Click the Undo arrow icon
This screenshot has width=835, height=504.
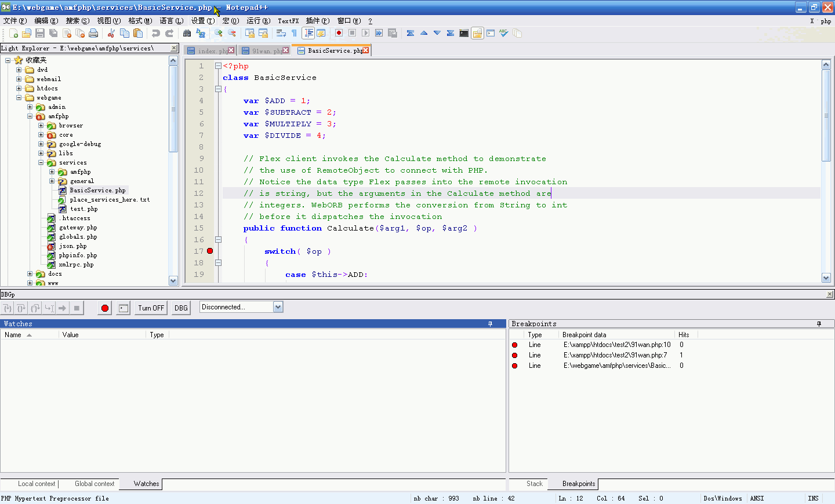[155, 34]
